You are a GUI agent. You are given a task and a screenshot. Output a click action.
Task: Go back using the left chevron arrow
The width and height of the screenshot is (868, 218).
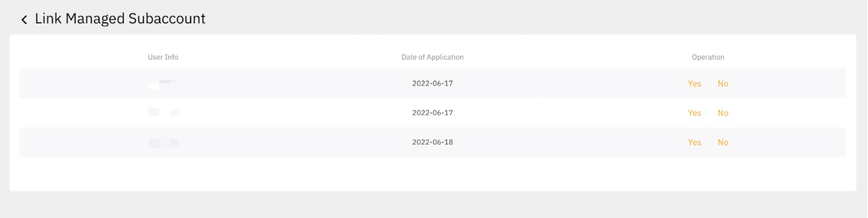(24, 19)
